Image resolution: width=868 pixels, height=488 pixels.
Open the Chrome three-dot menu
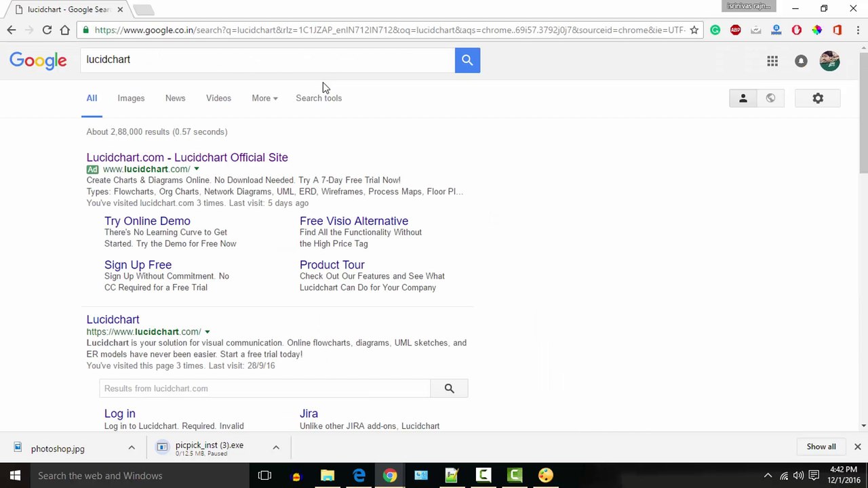[x=858, y=30]
